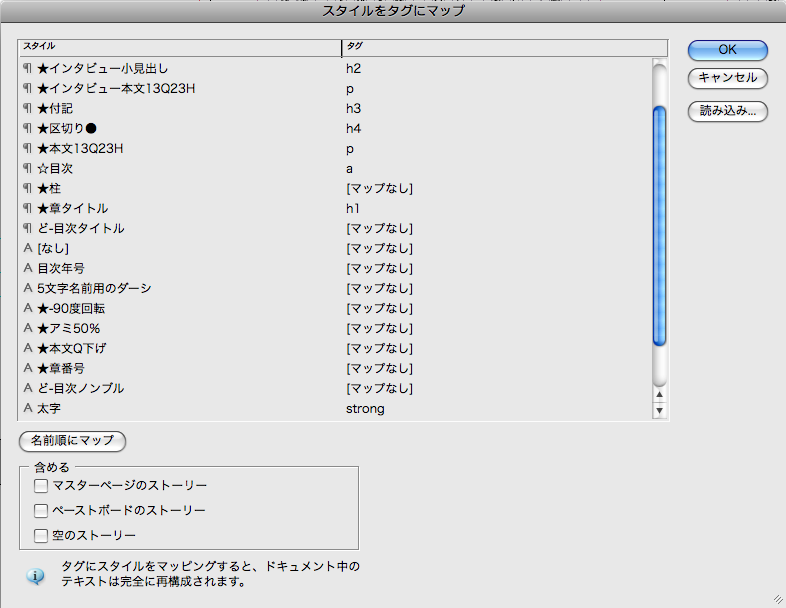Click character style icon beside ★アミ50%
The height and width of the screenshot is (608, 786).
[x=28, y=328]
